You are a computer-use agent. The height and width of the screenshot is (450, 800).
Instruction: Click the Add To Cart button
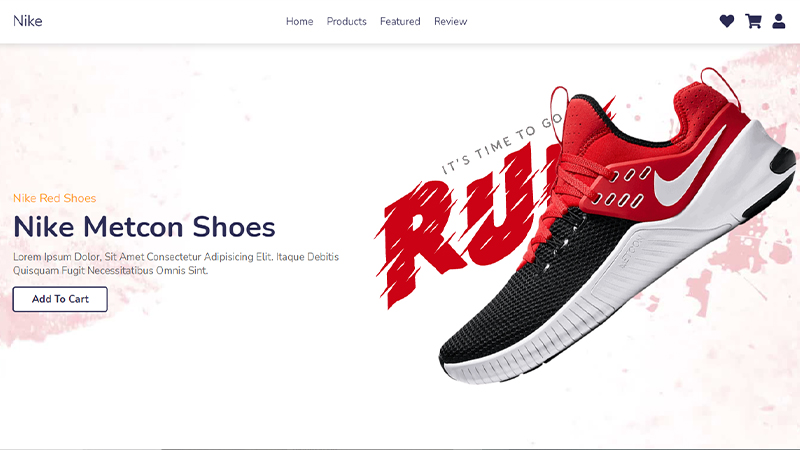[x=60, y=299]
